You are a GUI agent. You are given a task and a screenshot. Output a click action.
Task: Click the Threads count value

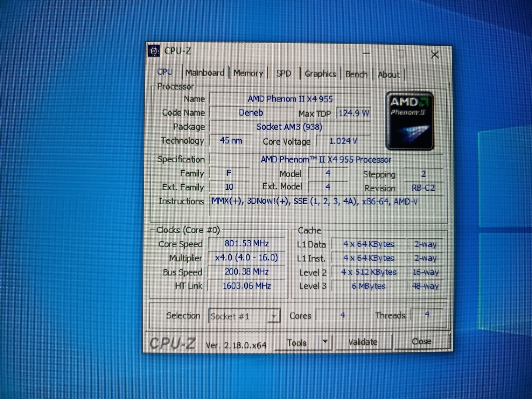(x=427, y=314)
